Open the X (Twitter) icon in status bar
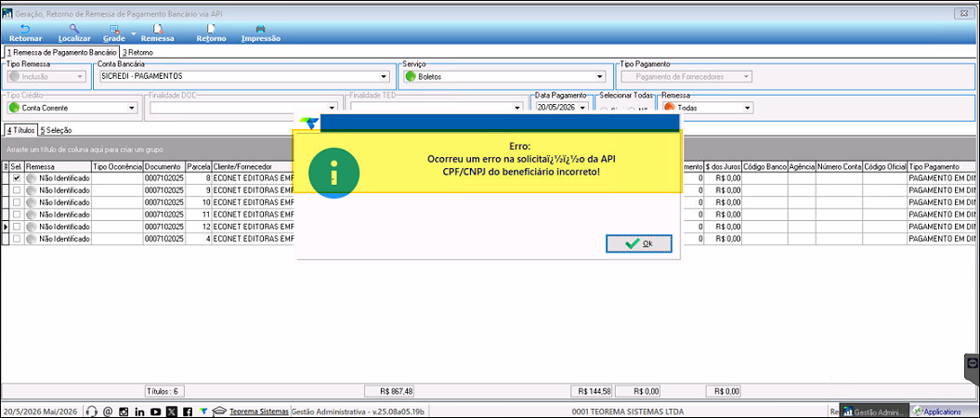980x418 pixels. 171,411
